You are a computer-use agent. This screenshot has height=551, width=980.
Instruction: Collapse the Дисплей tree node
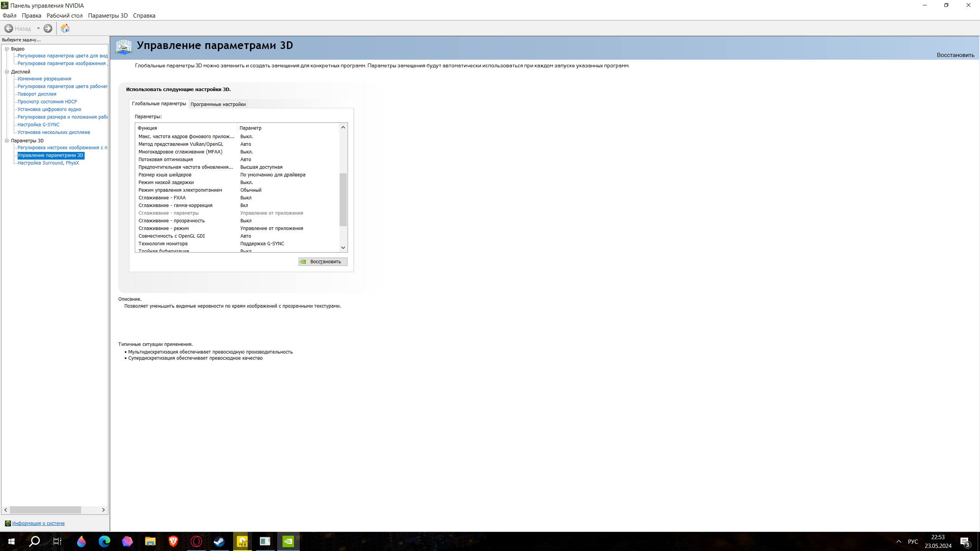7,72
